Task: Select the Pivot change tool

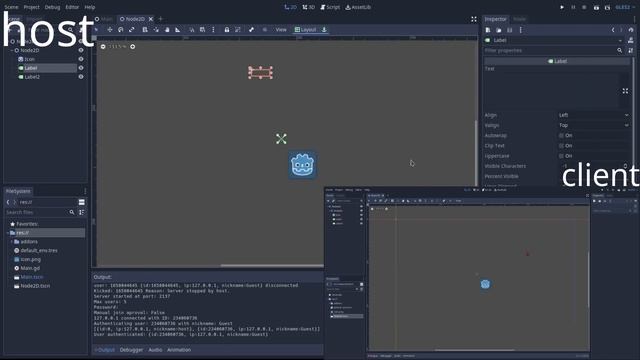Action: pyautogui.click(x=156, y=29)
